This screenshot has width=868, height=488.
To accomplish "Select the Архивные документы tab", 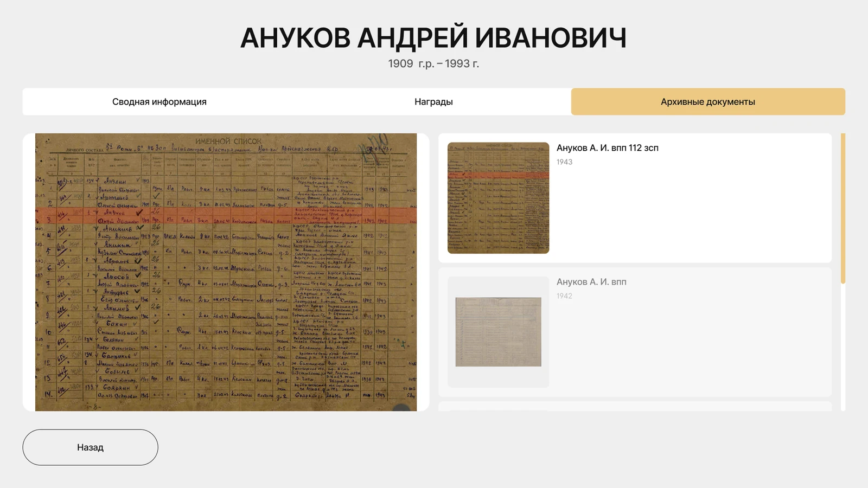I will (708, 101).
